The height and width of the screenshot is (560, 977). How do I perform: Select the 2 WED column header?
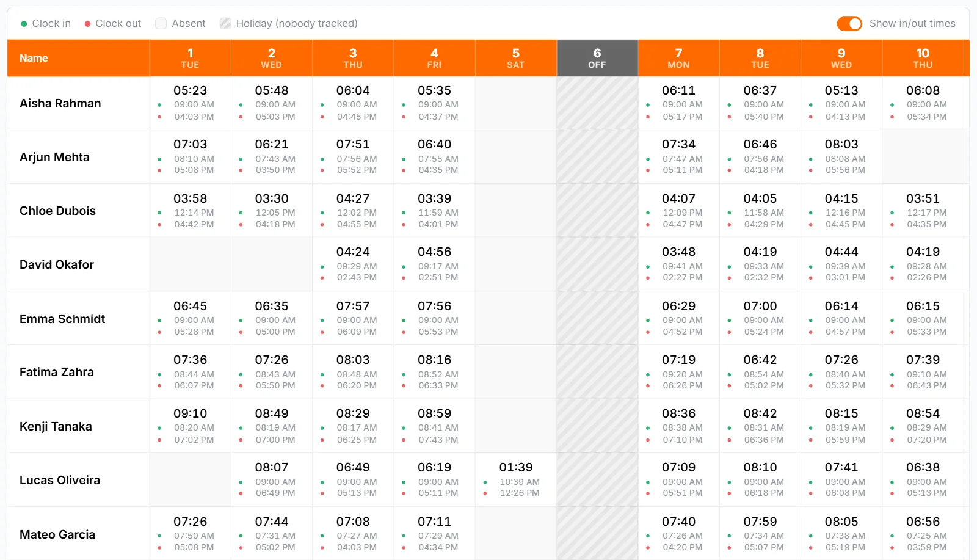coord(272,58)
